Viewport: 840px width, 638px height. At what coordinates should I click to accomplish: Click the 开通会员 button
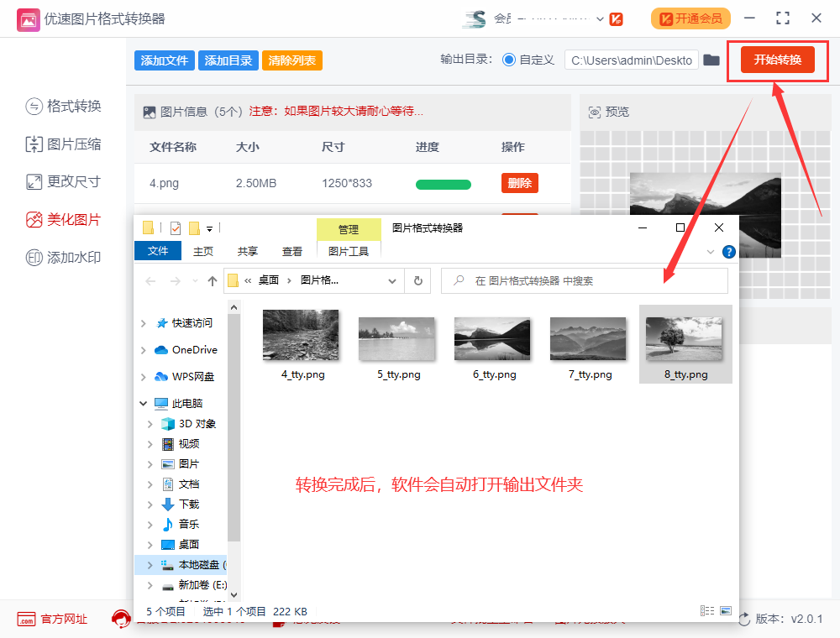690,18
